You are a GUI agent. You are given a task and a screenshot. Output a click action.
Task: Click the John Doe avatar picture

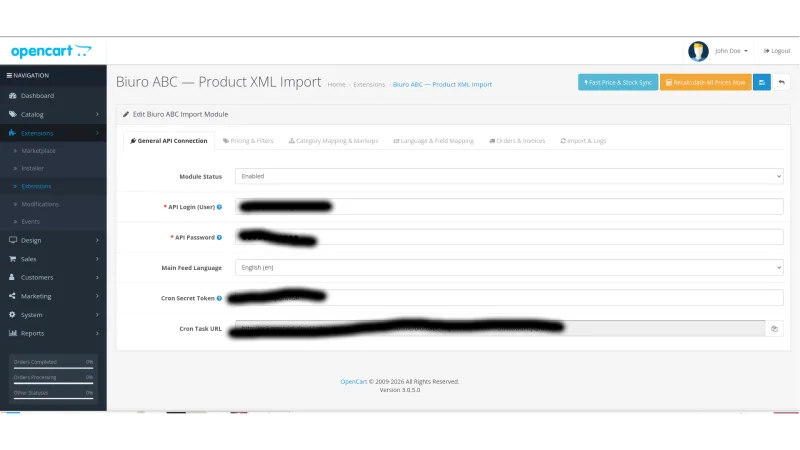[698, 51]
